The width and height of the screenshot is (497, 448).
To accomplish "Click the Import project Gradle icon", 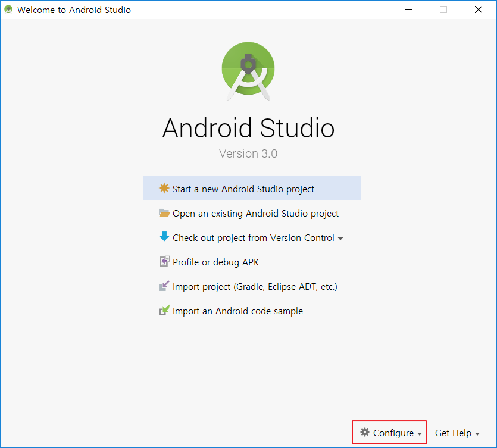I will [164, 286].
